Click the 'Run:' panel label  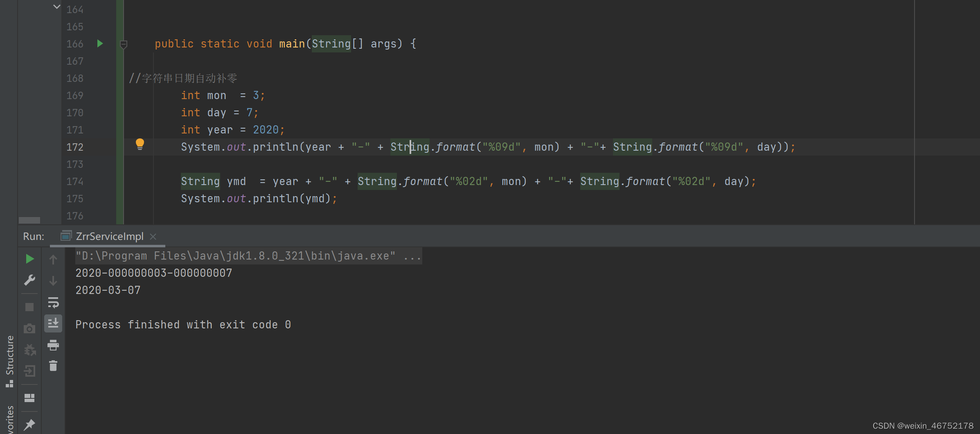tap(34, 236)
